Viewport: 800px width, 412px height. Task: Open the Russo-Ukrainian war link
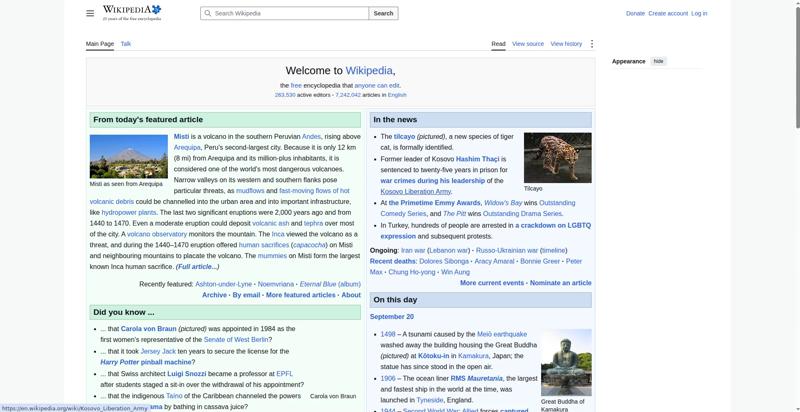click(507, 250)
